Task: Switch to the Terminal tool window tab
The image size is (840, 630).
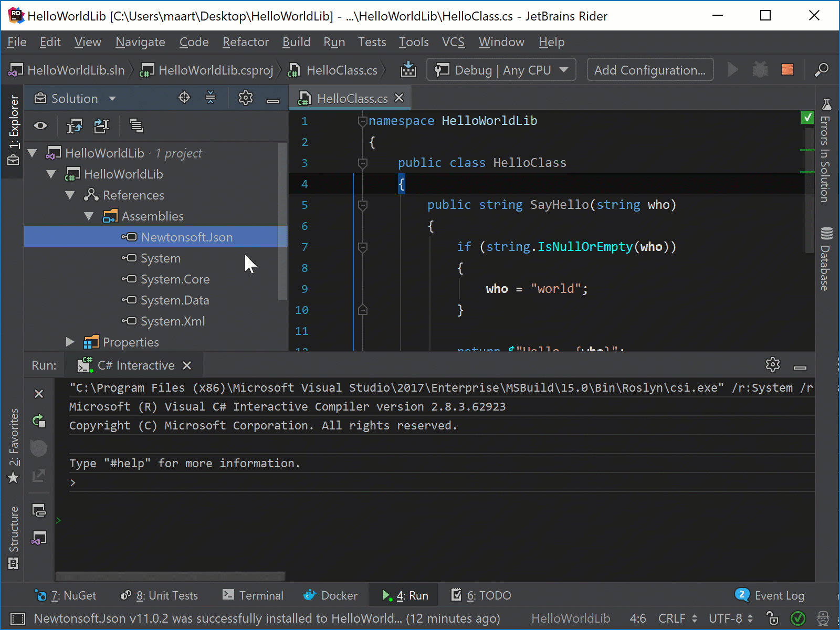Action: (x=253, y=595)
